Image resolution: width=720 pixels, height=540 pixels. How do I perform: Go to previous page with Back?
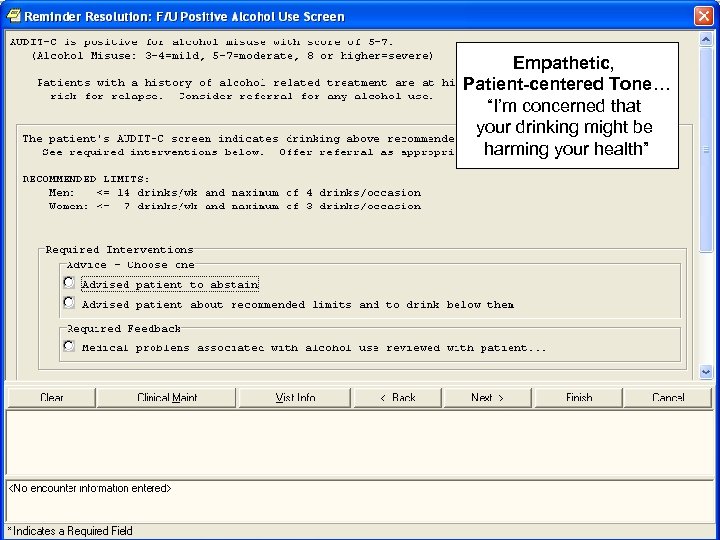398,398
